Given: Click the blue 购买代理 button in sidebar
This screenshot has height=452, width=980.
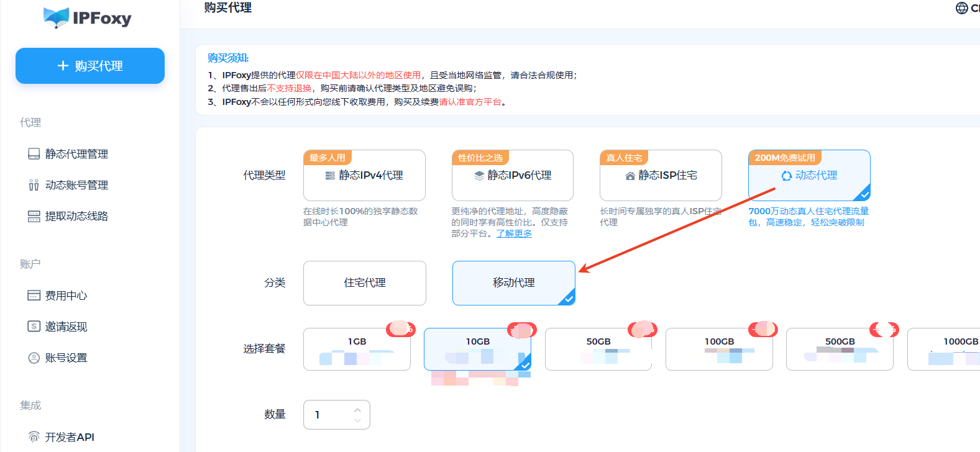Looking at the screenshot, I should click(90, 66).
